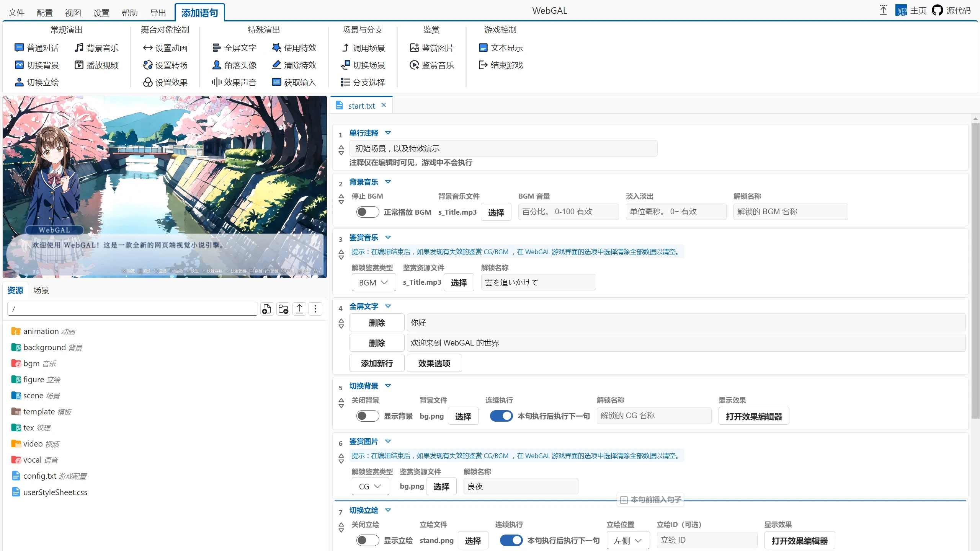Open the 左侧 figure position dropdown
Viewport: 980px width, 551px height.
[x=628, y=540]
